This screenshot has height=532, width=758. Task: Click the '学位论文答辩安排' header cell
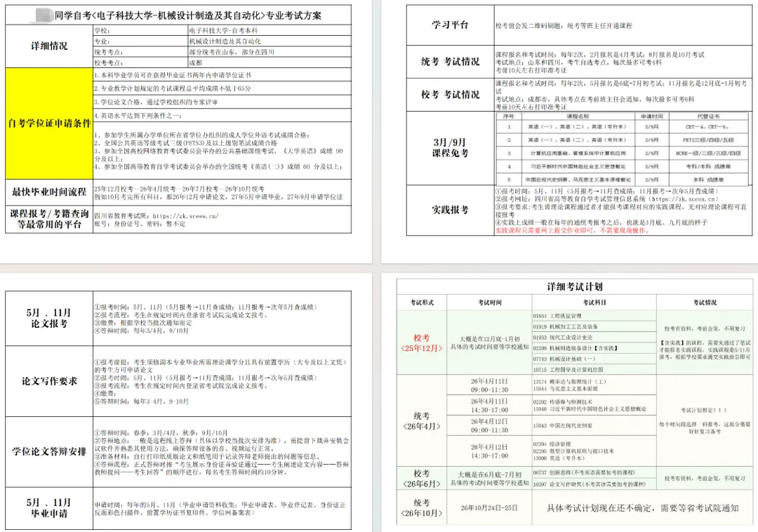[x=49, y=452]
